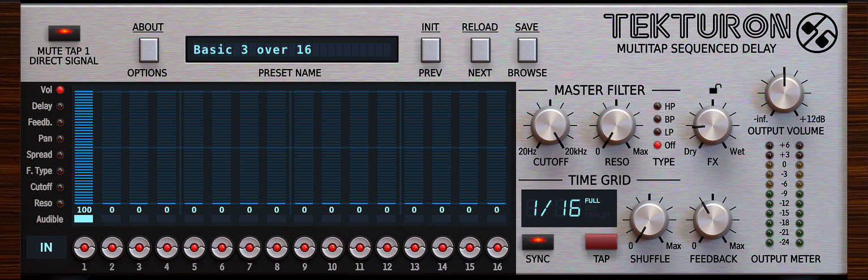Screen dimensions: 868x280
Task: Click the Master Filter Cutoff knob
Action: point(551,126)
